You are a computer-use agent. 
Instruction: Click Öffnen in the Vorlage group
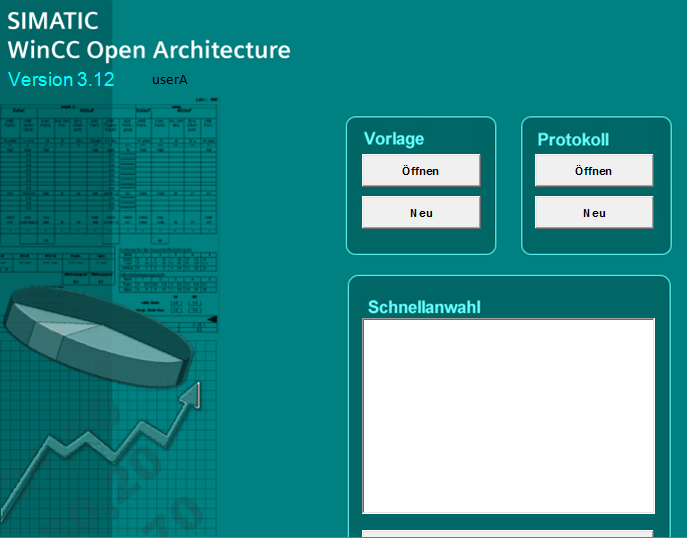[x=420, y=171]
